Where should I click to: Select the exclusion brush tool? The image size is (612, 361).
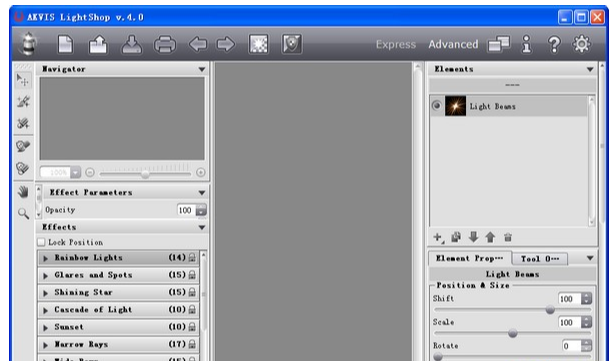pos(23,146)
